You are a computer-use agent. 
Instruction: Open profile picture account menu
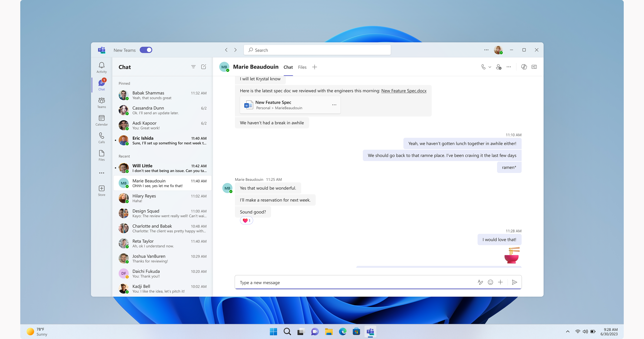click(x=498, y=50)
